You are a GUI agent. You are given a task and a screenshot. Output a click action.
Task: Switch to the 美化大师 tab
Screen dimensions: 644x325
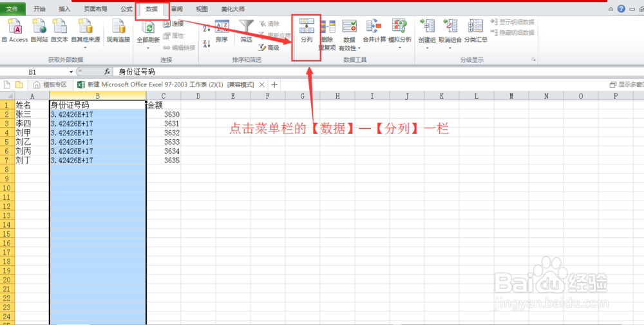232,8
